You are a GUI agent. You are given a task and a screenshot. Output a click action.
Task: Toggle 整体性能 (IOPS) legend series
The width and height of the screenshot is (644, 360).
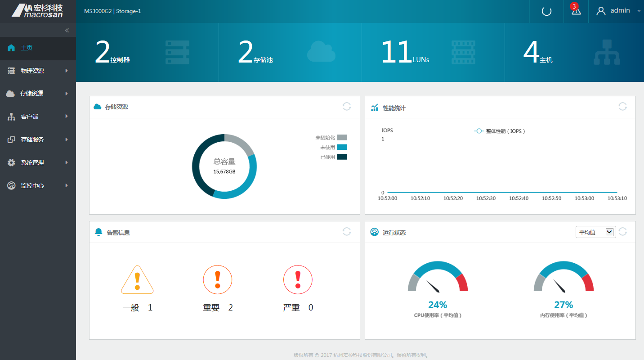[x=500, y=131]
